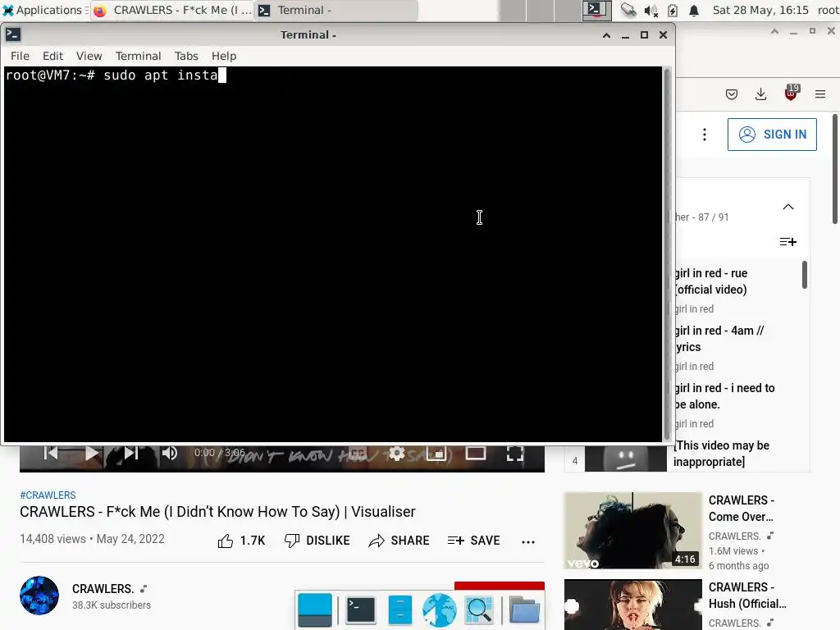This screenshot has width=840, height=630.
Task: Open the CRAWLERS channel avatar
Action: coord(39,596)
